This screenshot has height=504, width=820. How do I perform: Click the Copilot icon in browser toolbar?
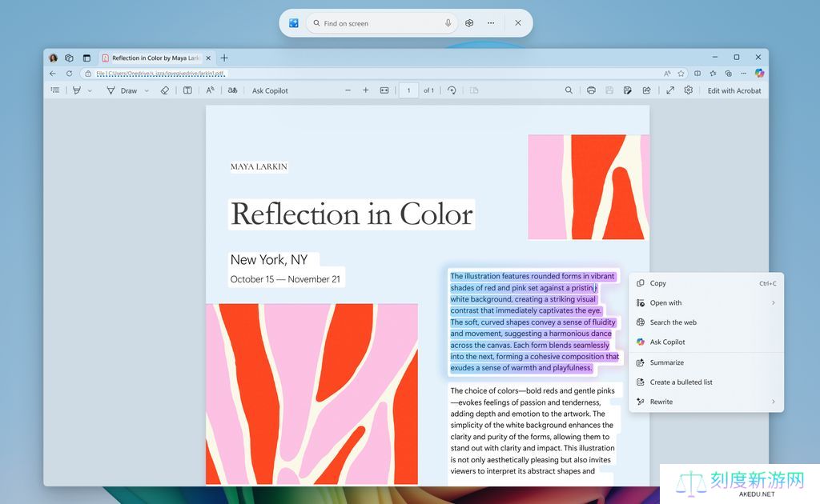(x=759, y=73)
